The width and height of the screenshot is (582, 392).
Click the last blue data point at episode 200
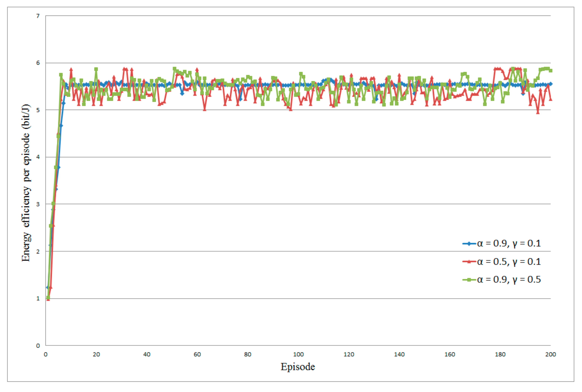tap(550, 84)
